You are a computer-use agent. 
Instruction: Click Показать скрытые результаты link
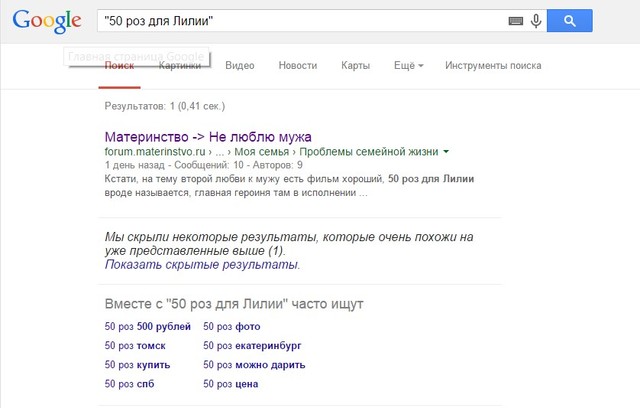[x=202, y=264]
